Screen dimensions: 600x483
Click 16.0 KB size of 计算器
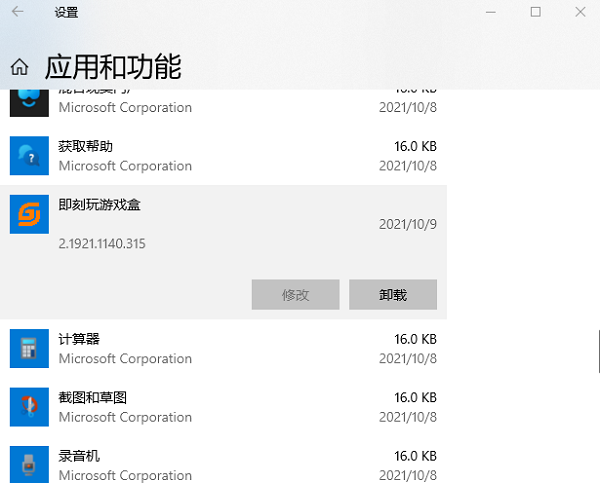tap(416, 339)
